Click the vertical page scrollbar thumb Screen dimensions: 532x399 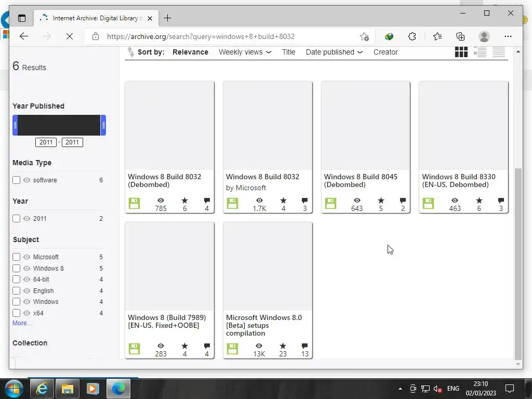518,263
